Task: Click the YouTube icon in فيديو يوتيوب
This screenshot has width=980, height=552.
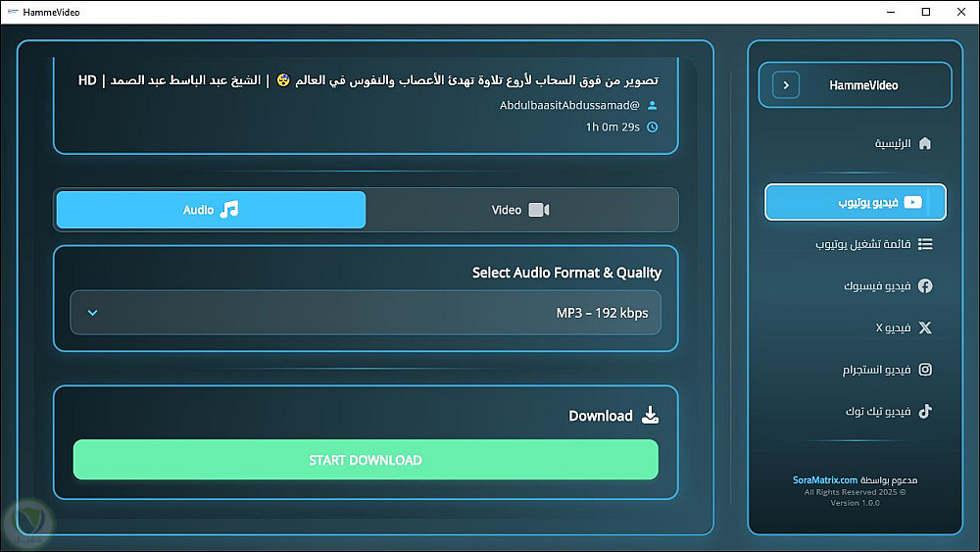Action: click(913, 202)
